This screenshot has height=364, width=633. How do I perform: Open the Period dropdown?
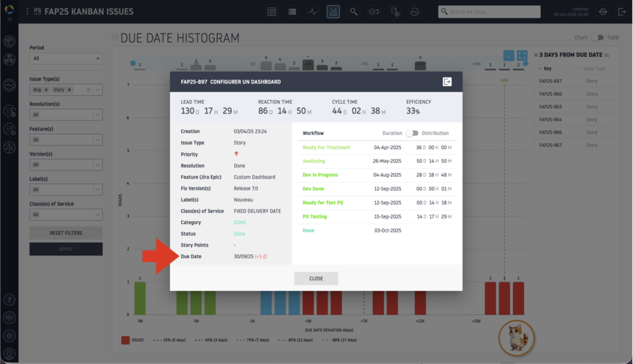[x=66, y=59]
